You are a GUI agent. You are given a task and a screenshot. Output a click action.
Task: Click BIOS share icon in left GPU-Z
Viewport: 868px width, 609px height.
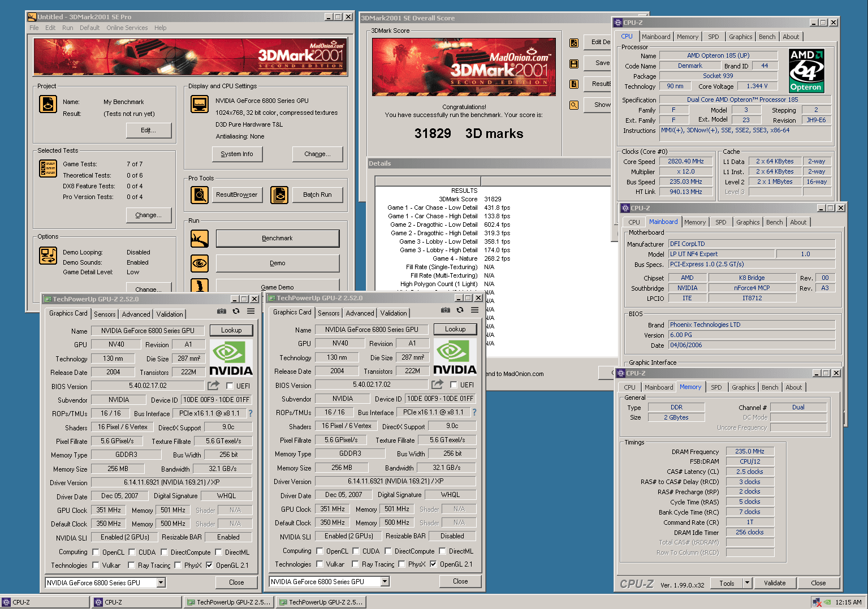(x=213, y=386)
